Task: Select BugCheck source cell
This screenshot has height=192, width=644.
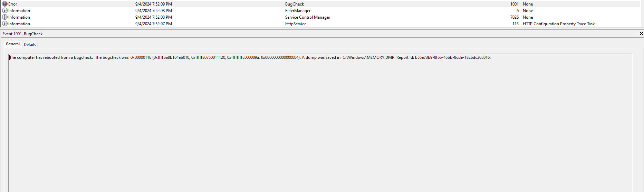Action: (x=295, y=4)
